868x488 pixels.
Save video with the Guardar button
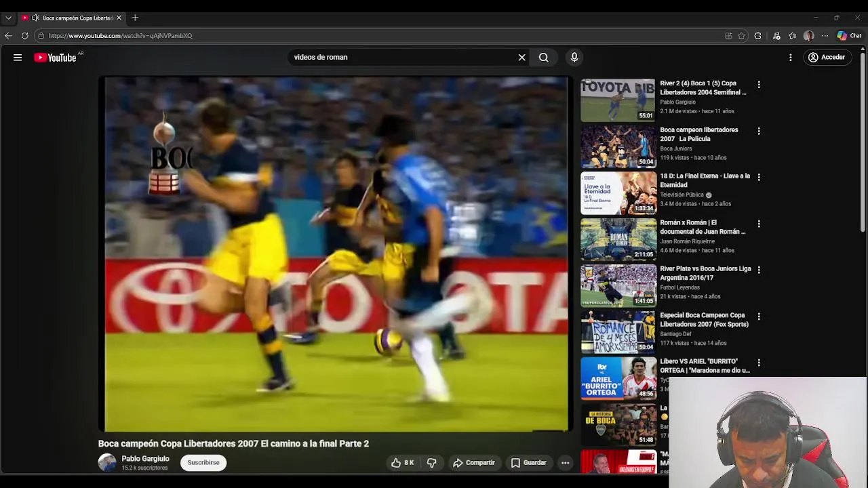pyautogui.click(x=529, y=463)
